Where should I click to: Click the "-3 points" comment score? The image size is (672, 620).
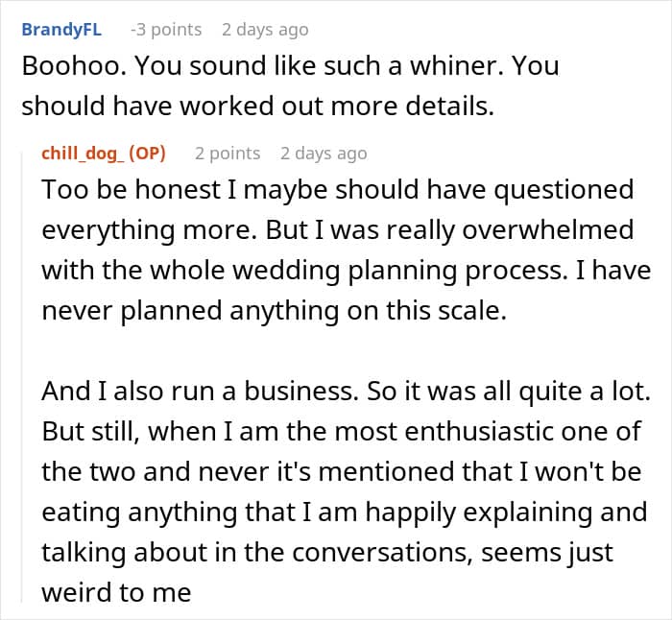pos(166,30)
